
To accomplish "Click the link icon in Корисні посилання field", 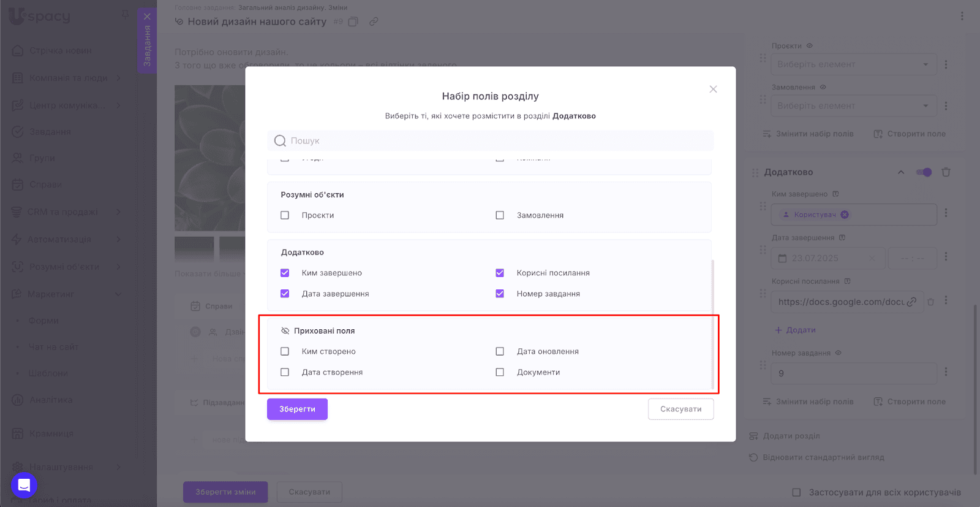I will pos(912,302).
